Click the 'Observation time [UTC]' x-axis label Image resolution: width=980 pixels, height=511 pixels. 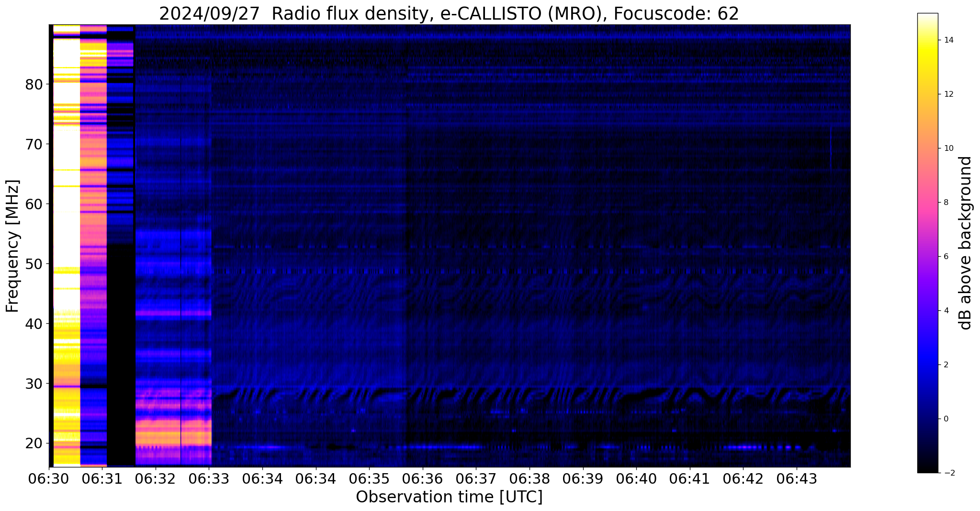point(449,497)
